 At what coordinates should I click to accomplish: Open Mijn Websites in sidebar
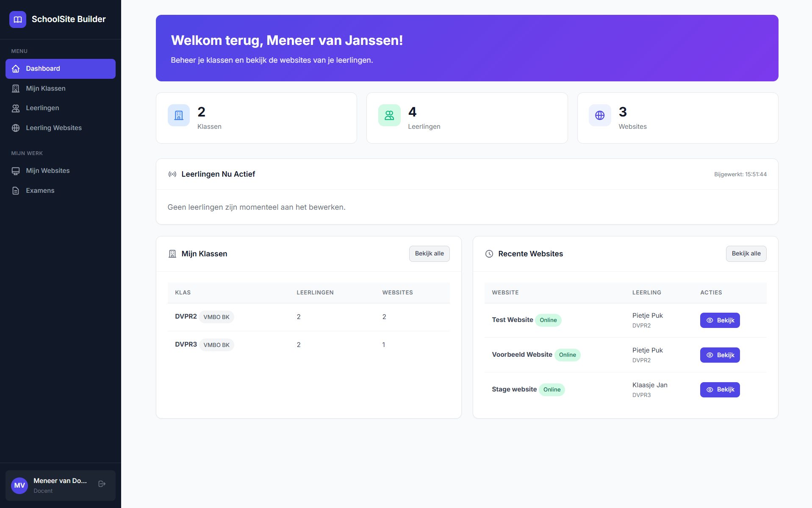click(x=48, y=171)
